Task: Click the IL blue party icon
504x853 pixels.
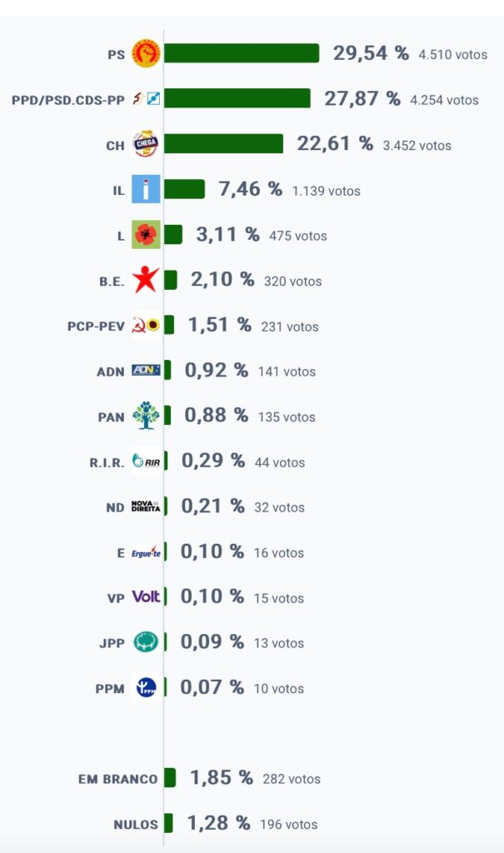Action: click(146, 189)
